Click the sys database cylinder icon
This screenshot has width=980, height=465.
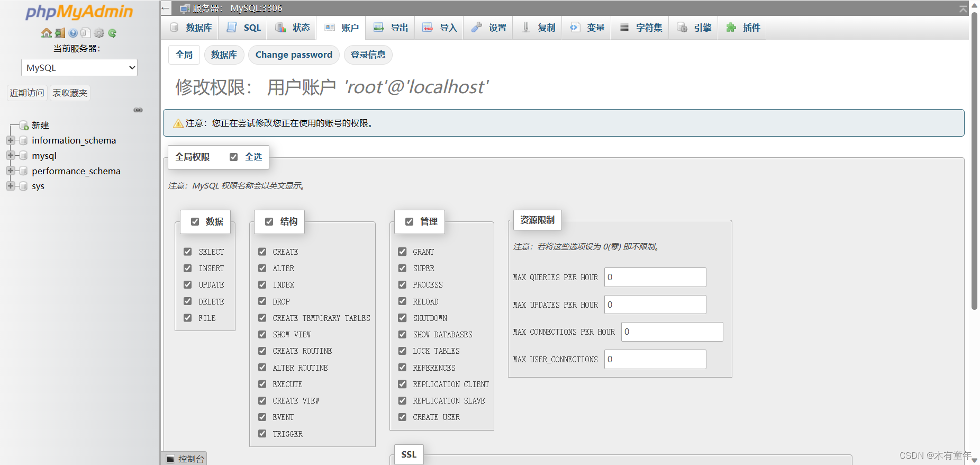tap(23, 186)
